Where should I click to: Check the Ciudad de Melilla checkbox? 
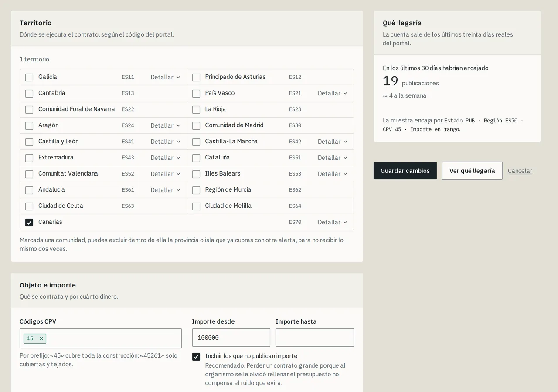click(x=196, y=206)
